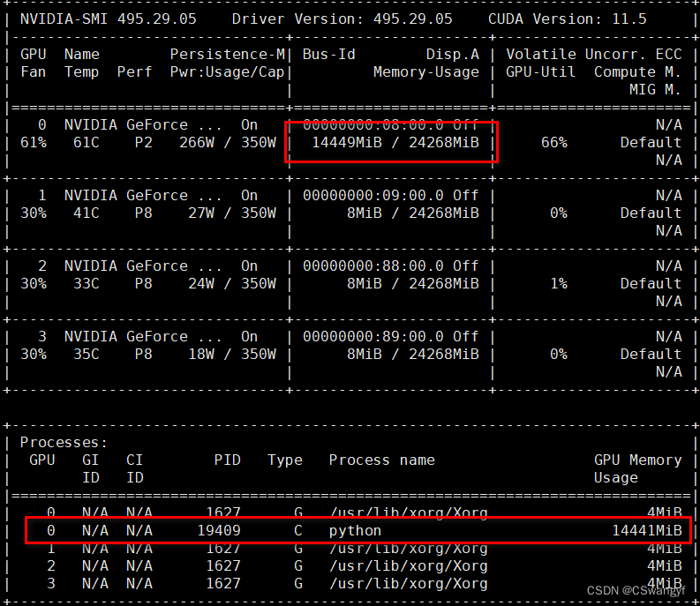
Task: Click the 1% GPU utilization value
Action: [559, 283]
